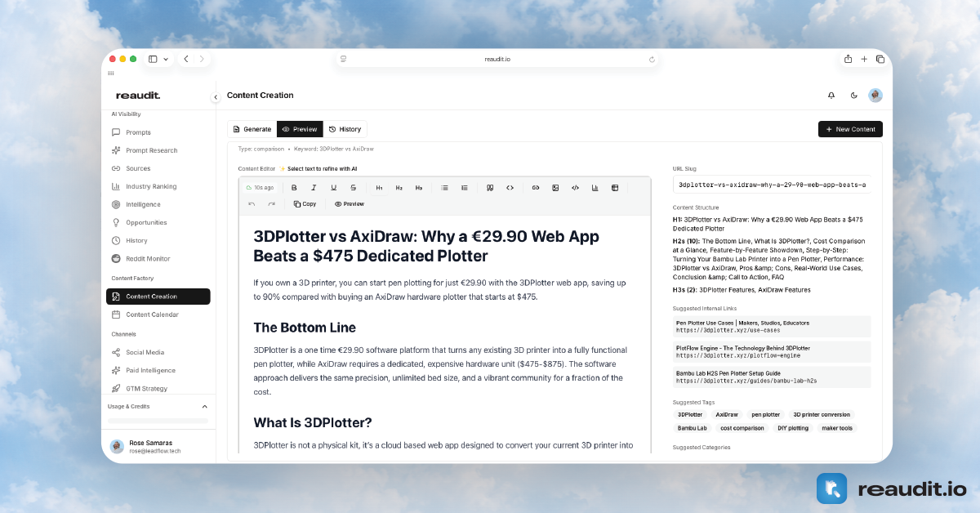Viewport: 980px width, 513px height.
Task: Switch to the History tab
Action: pos(345,129)
